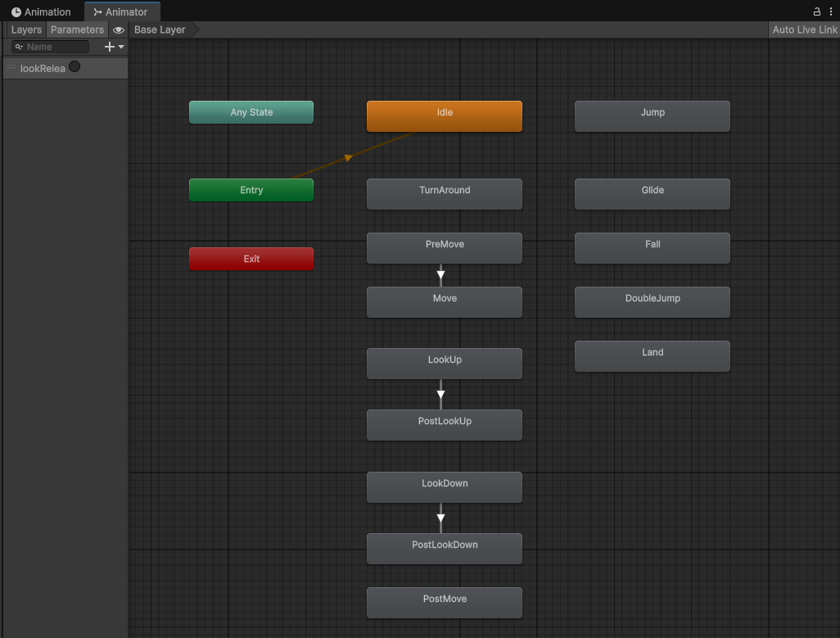Select the LookDown to PostLookDown transition arrow

pos(440,518)
